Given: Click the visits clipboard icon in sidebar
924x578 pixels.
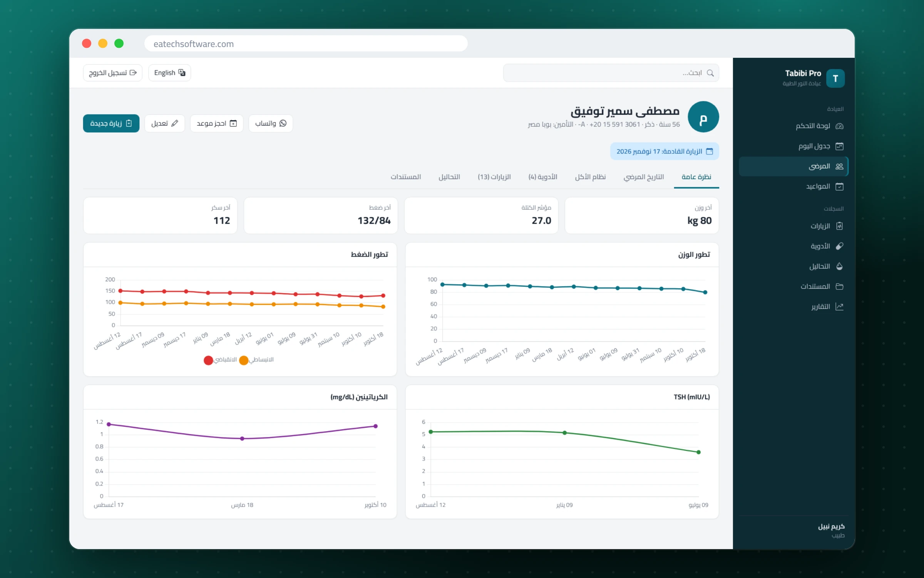Looking at the screenshot, I should (839, 226).
